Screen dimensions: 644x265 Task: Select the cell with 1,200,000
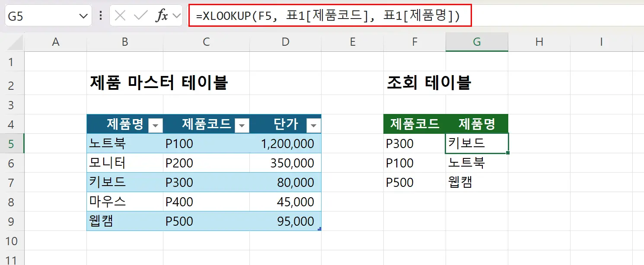285,143
